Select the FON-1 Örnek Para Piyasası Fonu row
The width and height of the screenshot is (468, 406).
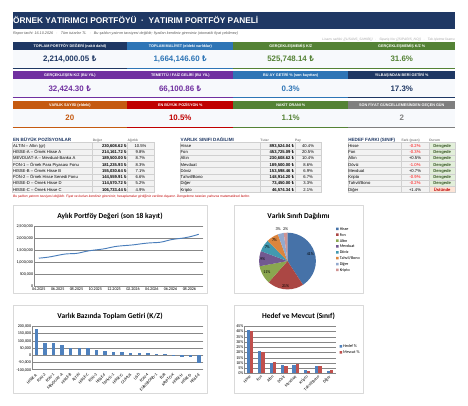(x=84, y=164)
